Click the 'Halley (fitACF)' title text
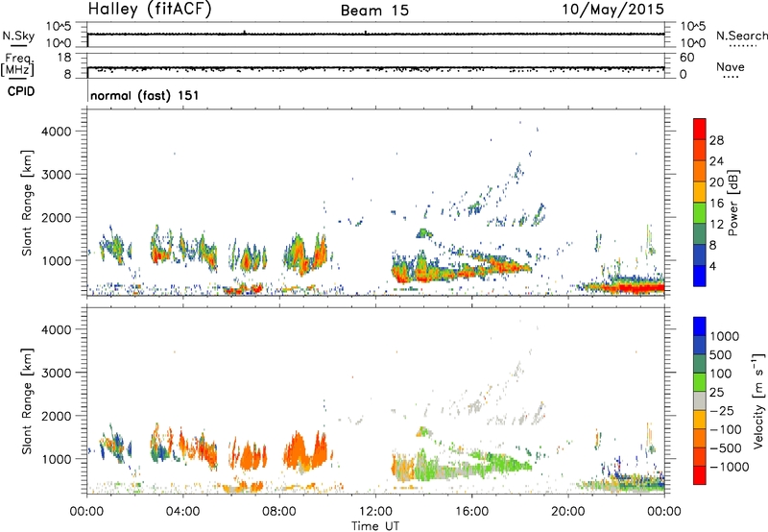The width and height of the screenshot is (768, 532). (150, 10)
